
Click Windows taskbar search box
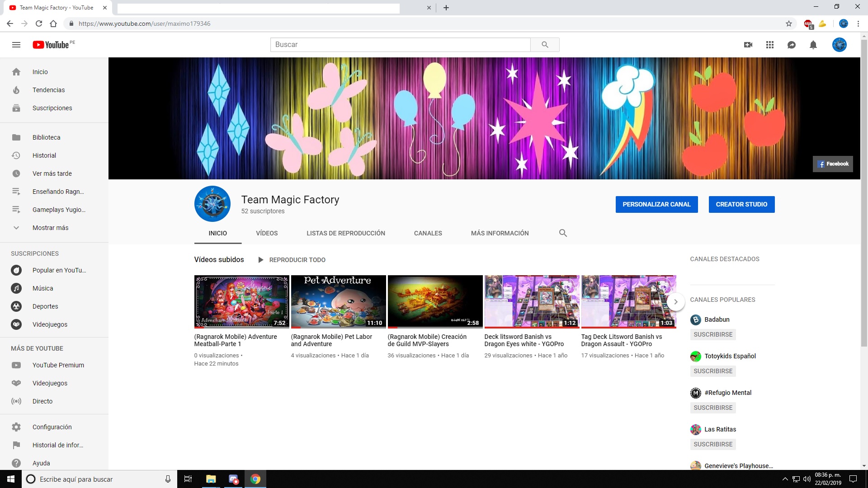(99, 479)
